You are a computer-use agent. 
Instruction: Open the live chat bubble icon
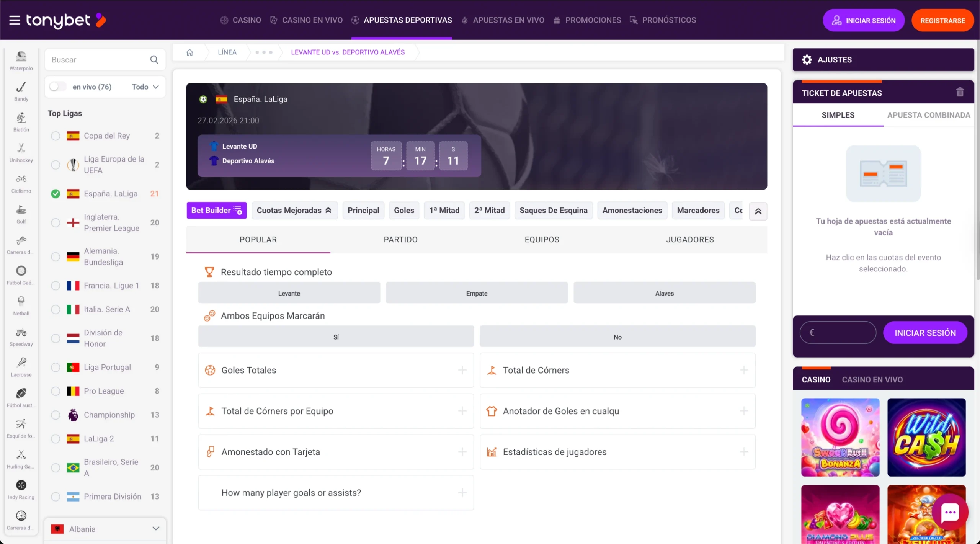[950, 513]
